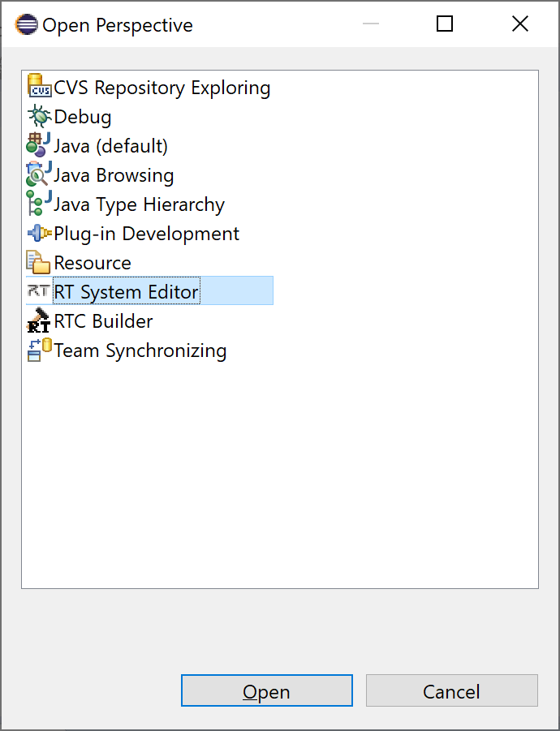Maximize the Open Perspective dialog

click(445, 24)
